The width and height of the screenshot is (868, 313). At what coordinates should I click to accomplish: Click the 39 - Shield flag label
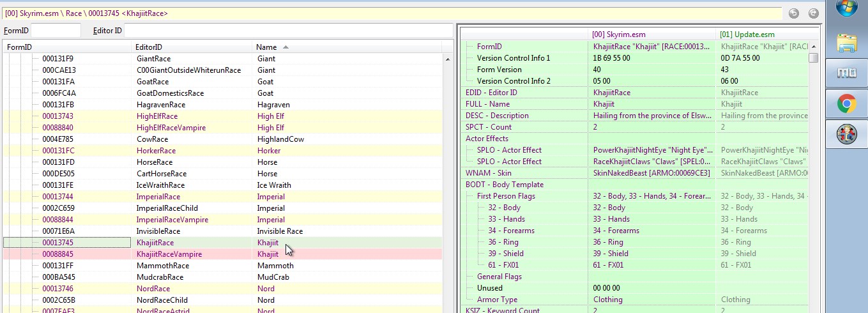click(x=506, y=254)
